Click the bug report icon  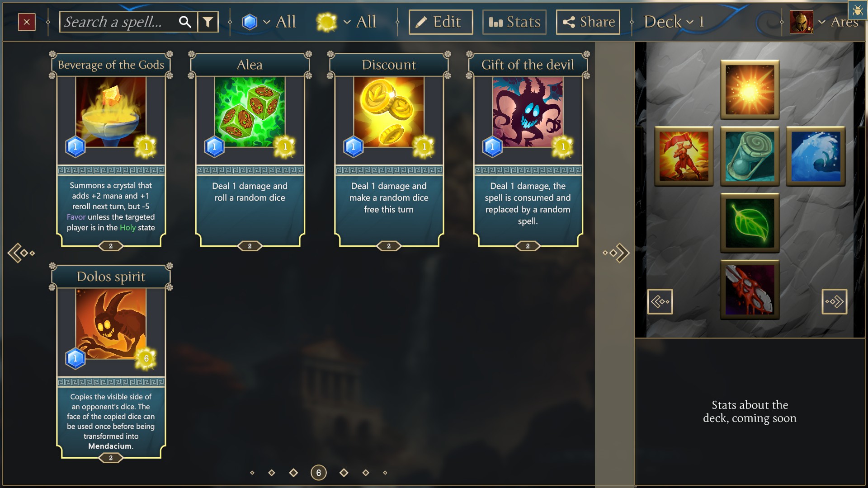[x=858, y=10]
